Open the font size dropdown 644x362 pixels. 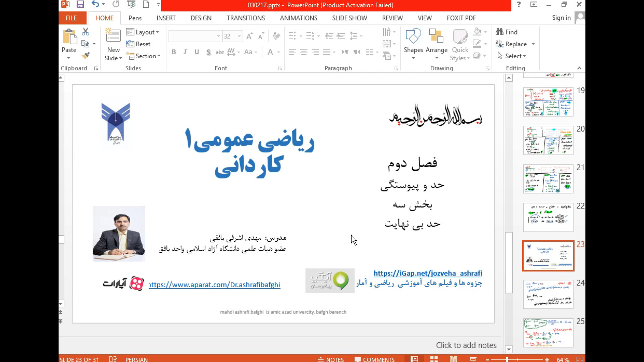click(x=239, y=36)
